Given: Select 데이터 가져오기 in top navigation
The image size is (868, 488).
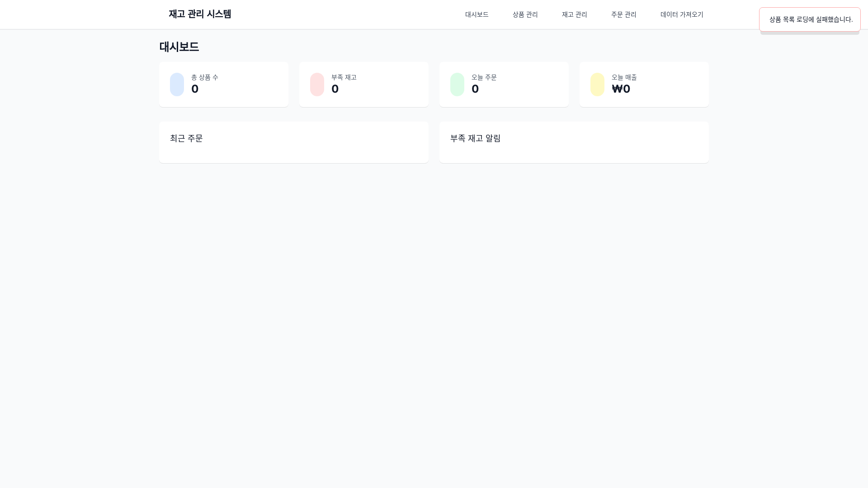Looking at the screenshot, I should (682, 14).
